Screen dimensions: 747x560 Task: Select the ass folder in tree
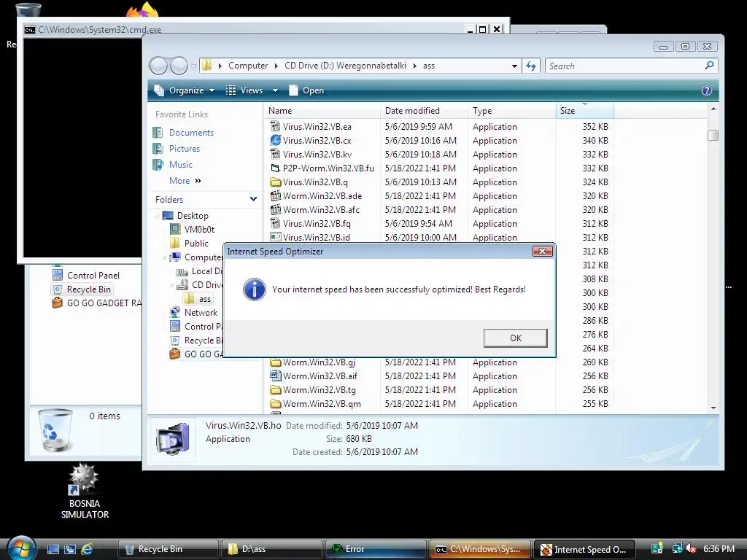(205, 299)
